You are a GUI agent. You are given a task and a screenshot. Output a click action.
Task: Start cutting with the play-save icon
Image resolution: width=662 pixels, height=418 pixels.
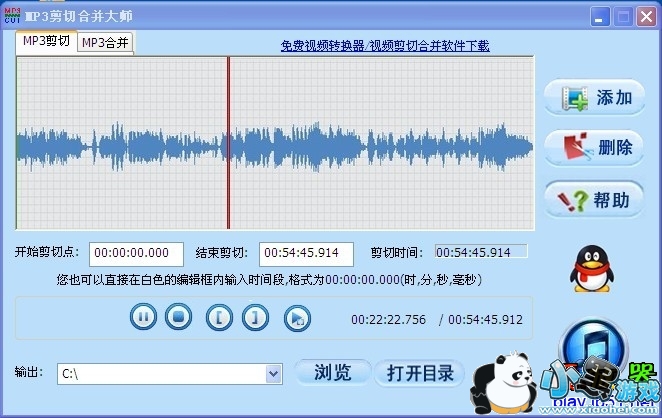[x=298, y=318]
